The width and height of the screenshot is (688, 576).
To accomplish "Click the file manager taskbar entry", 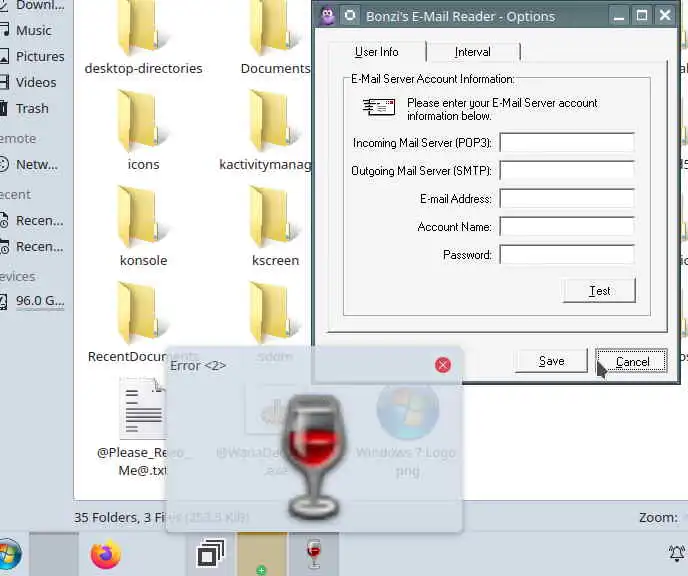I will tap(262, 554).
